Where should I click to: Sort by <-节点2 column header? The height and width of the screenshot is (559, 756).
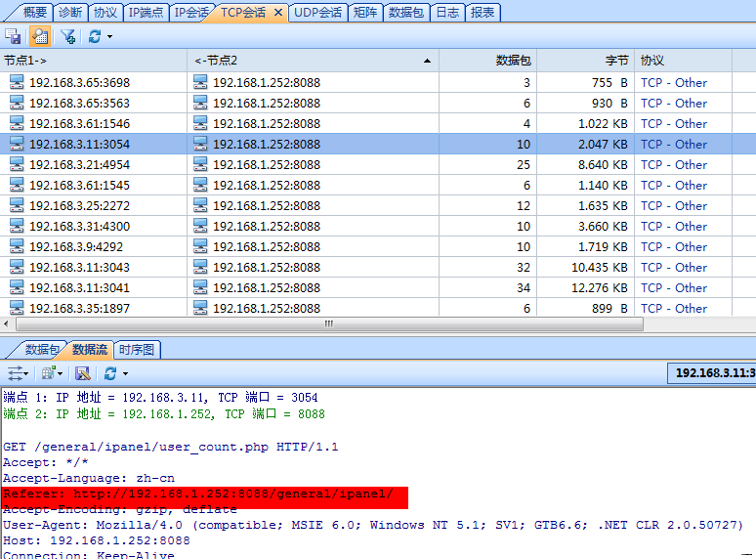(x=313, y=61)
